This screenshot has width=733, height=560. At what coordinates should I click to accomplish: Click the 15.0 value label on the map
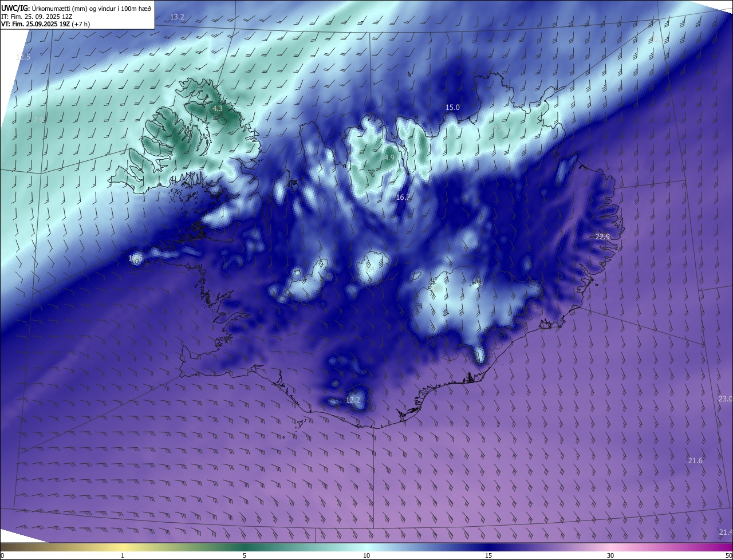[x=453, y=108]
